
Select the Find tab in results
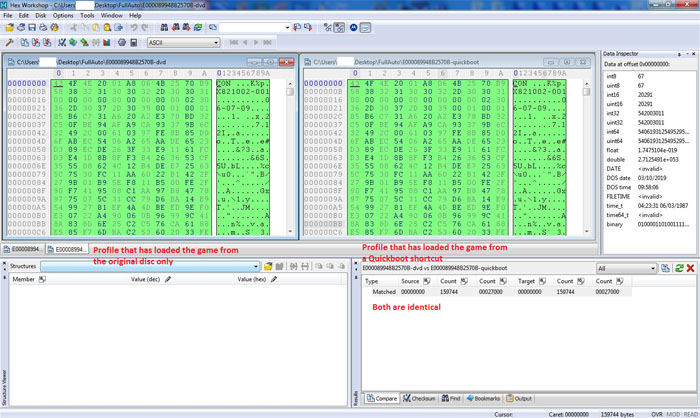(455, 398)
